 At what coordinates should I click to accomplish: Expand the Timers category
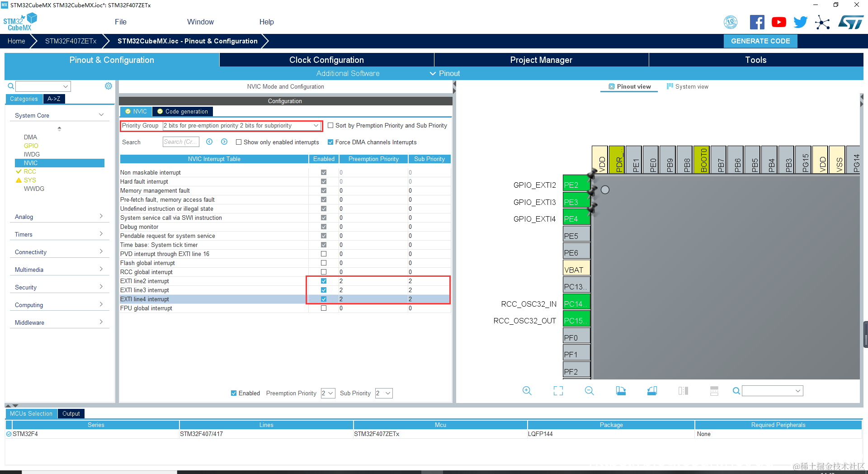(59, 234)
